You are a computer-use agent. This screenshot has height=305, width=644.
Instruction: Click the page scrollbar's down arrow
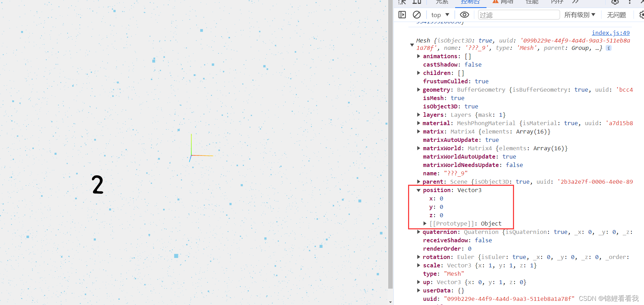click(x=390, y=302)
